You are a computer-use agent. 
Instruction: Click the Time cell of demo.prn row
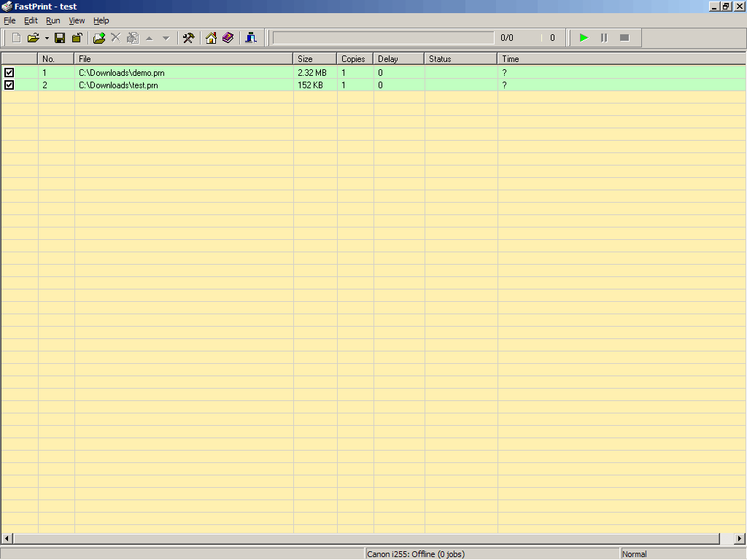click(x=622, y=73)
